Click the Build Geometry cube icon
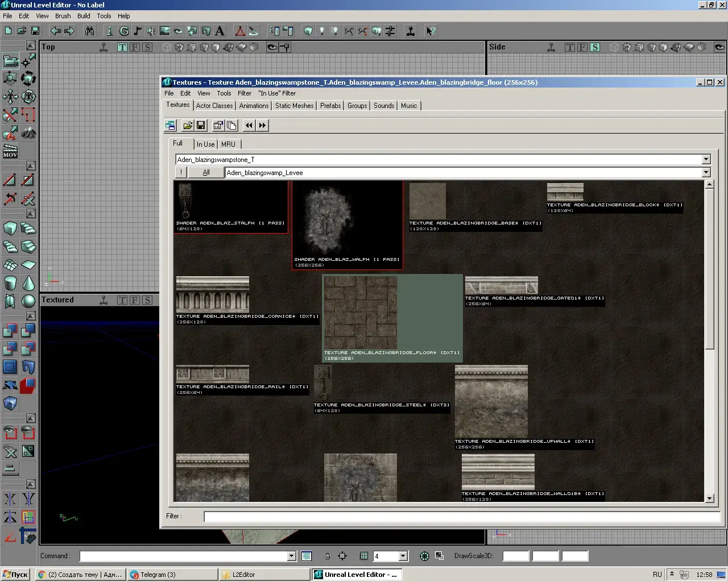The width and height of the screenshot is (728, 582). [x=308, y=31]
